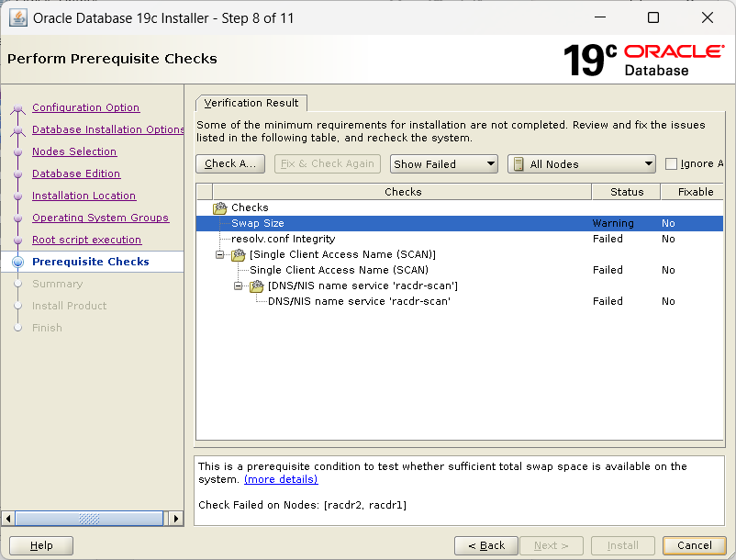Click the Warning status of Swap Size
Screen dimensions: 736x560
click(x=613, y=223)
